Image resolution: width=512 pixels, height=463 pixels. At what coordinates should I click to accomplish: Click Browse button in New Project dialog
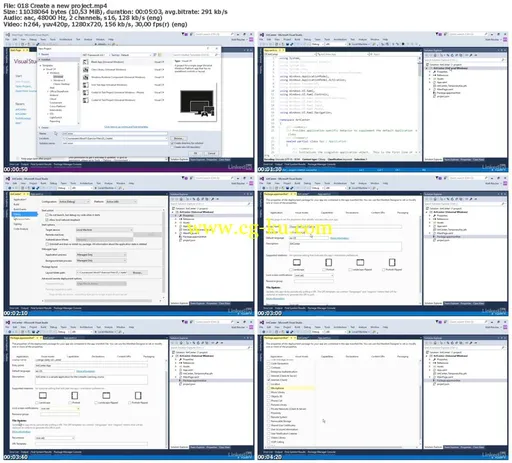click(178, 138)
